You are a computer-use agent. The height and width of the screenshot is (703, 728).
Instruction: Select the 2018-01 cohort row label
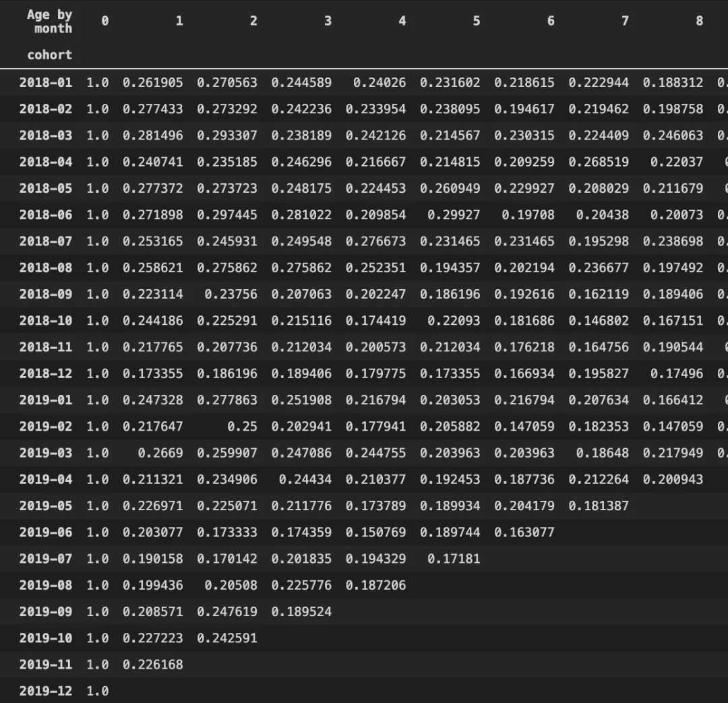(46, 82)
